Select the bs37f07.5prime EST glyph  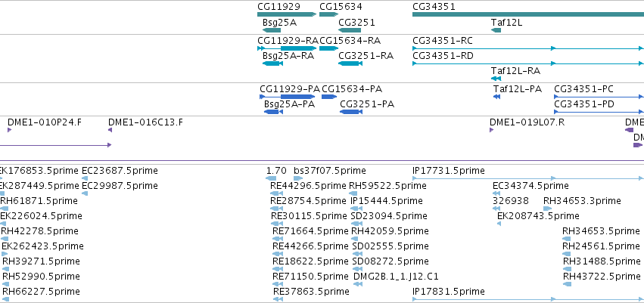tap(298, 178)
